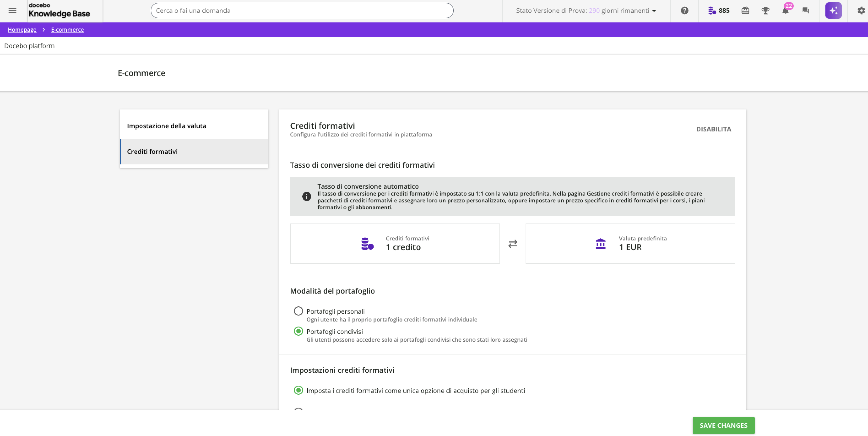
Task: Open the settings gear icon
Action: (x=861, y=11)
